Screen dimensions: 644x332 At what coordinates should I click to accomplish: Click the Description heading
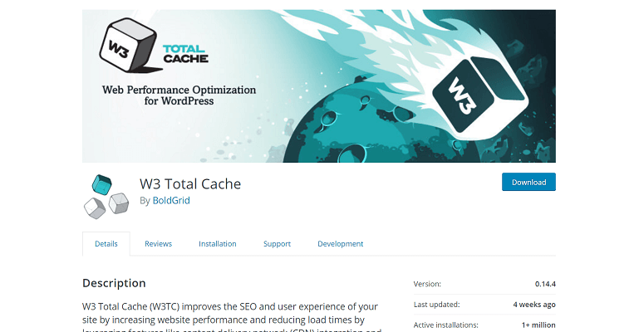pyautogui.click(x=114, y=283)
